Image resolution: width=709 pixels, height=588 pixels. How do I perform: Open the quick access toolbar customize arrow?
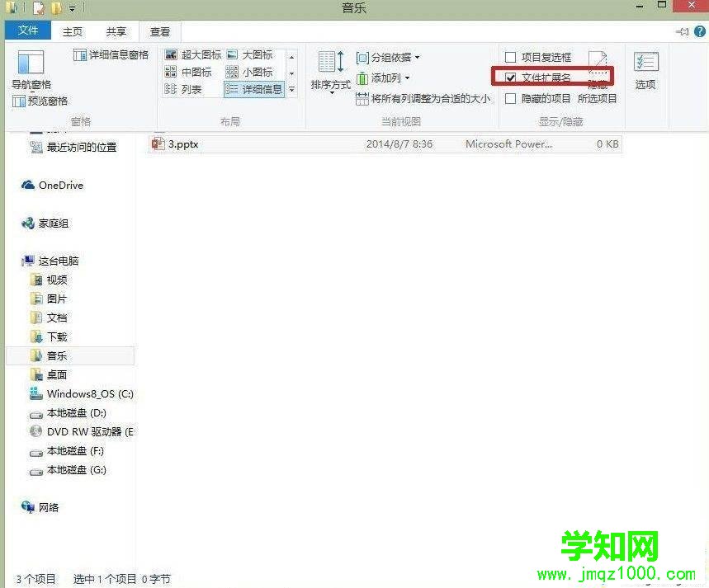point(73,8)
